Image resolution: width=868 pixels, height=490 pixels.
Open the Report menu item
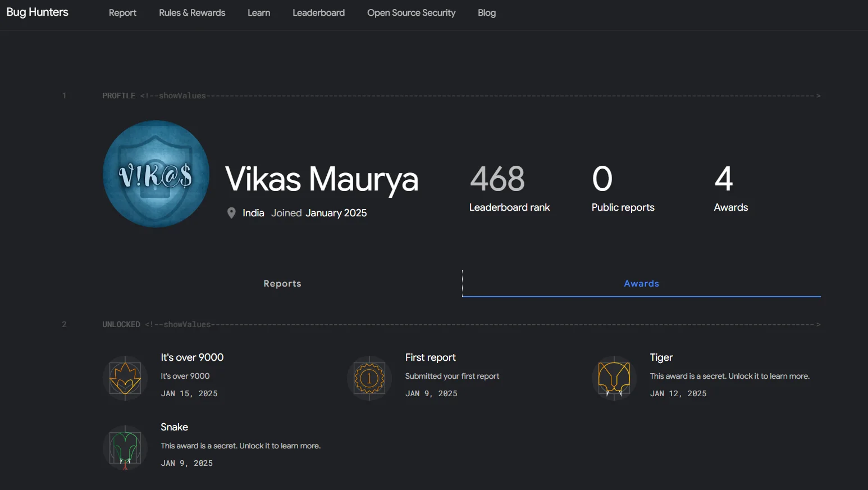tap(122, 13)
